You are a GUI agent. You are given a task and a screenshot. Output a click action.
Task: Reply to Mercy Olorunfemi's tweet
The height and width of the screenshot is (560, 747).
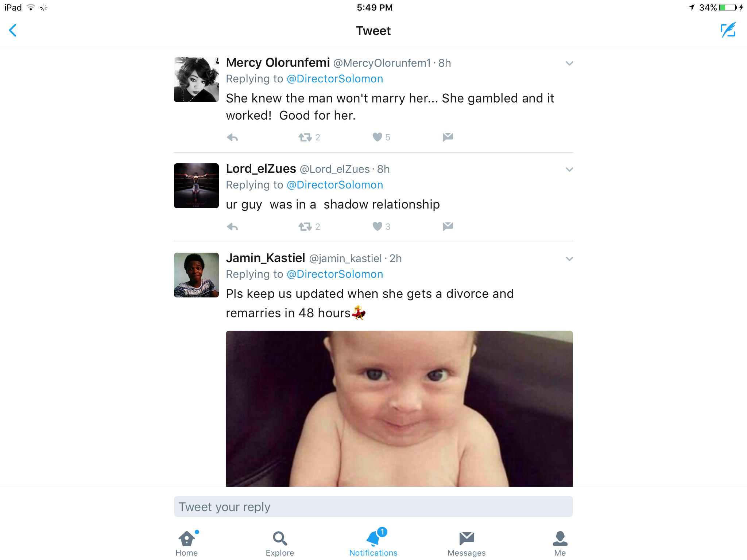tap(232, 137)
